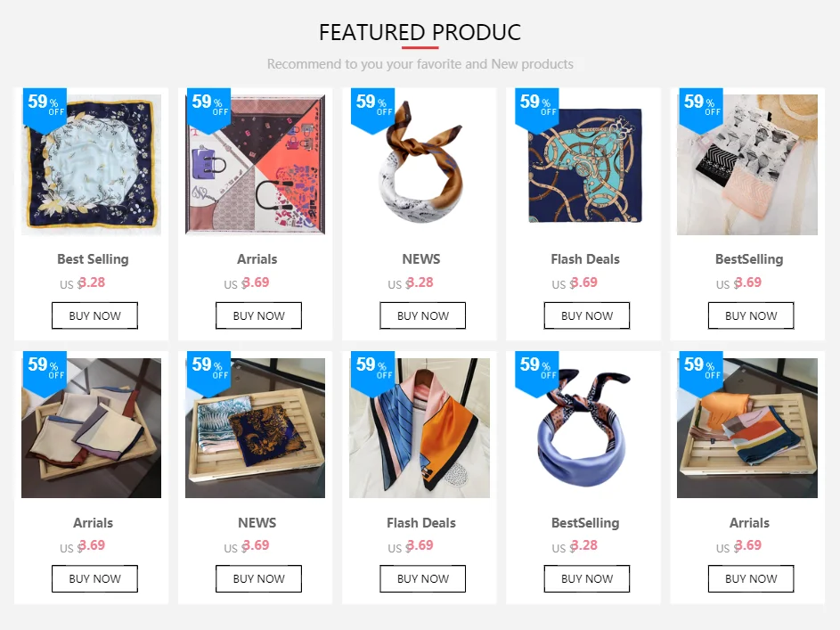840x630 pixels.
Task: Open the first-row Arrials product title
Action: 257,259
